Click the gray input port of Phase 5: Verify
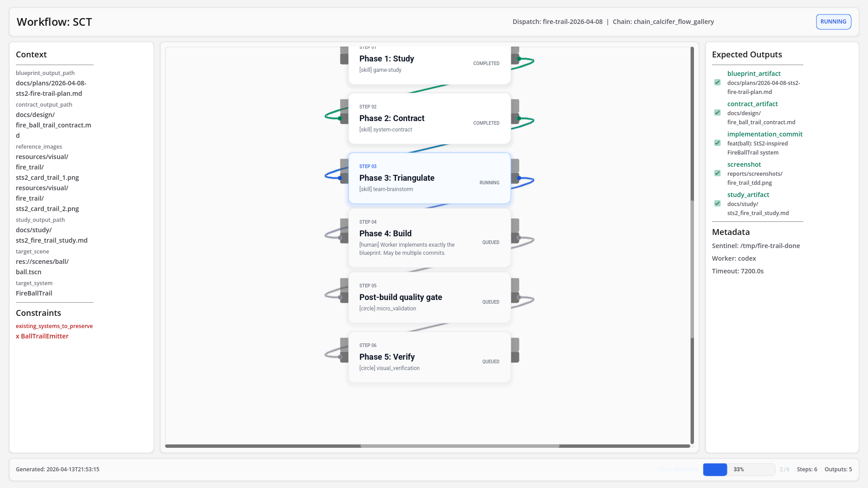Image resolution: width=868 pixels, height=488 pixels. click(x=340, y=357)
